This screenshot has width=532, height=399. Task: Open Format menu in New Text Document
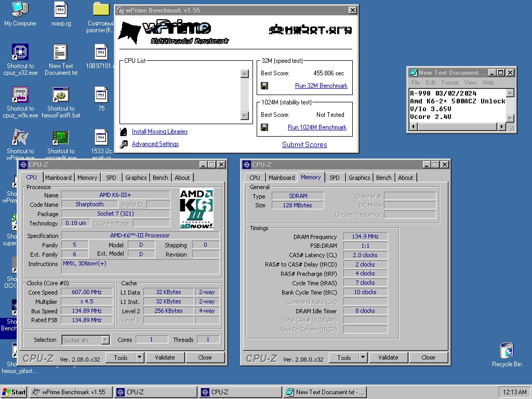pos(449,83)
